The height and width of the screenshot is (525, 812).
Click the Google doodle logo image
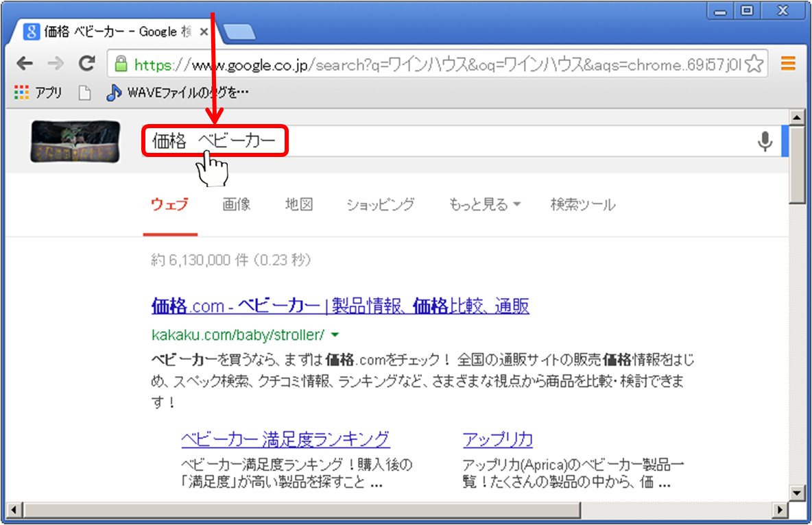(75, 141)
